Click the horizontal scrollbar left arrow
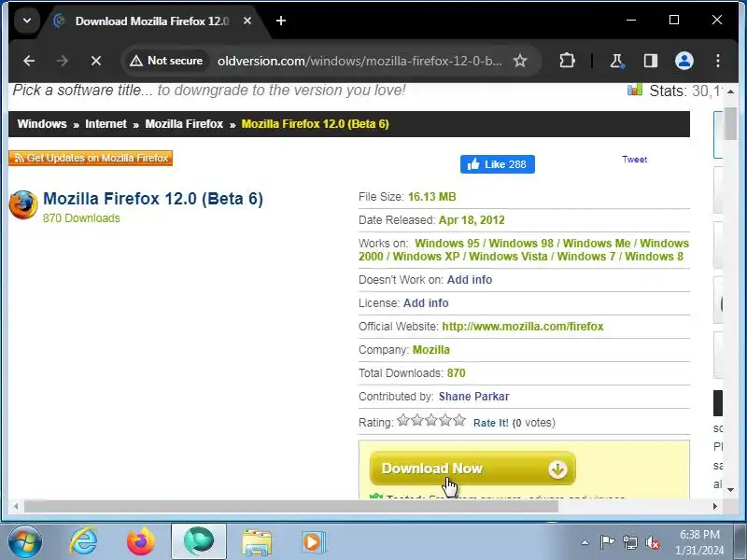The height and width of the screenshot is (560, 747). point(15,506)
